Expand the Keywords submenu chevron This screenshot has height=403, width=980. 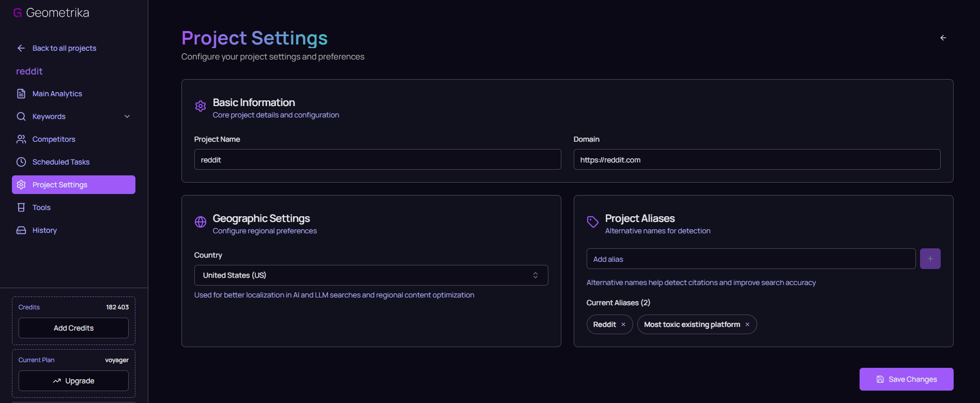127,116
